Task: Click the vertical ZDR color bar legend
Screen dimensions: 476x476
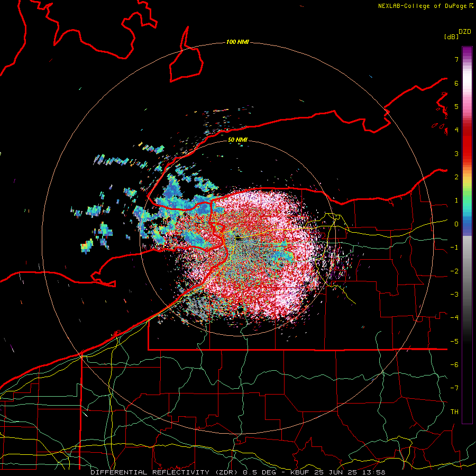Action: 467,235
